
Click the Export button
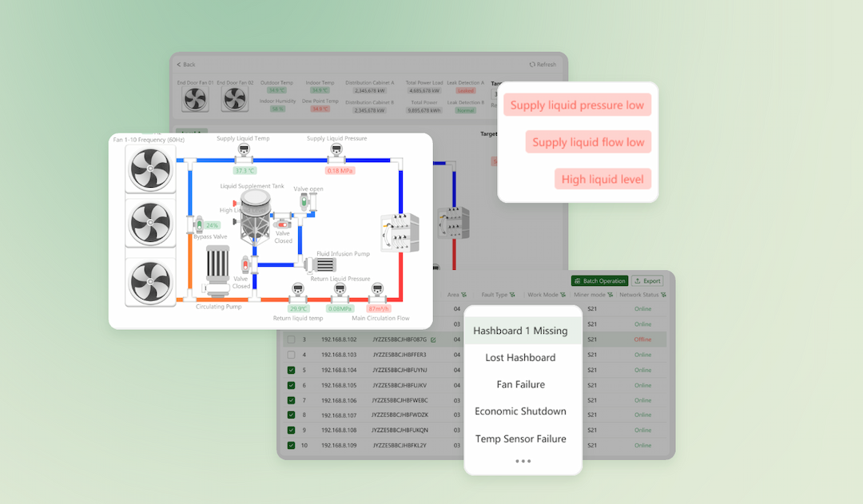(646, 281)
